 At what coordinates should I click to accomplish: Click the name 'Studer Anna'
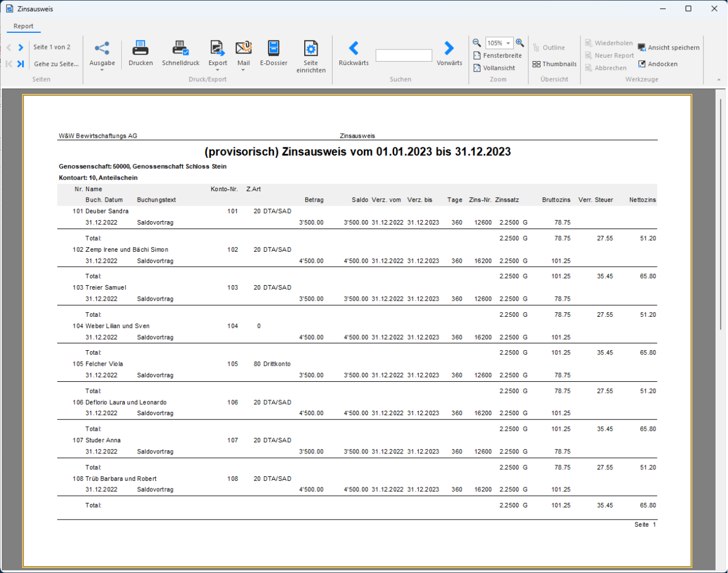pos(103,440)
